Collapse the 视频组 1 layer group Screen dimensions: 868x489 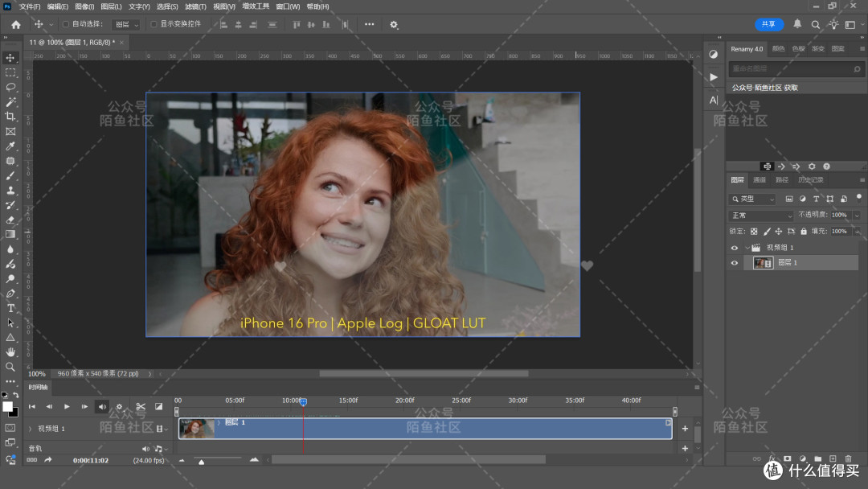pyautogui.click(x=747, y=248)
